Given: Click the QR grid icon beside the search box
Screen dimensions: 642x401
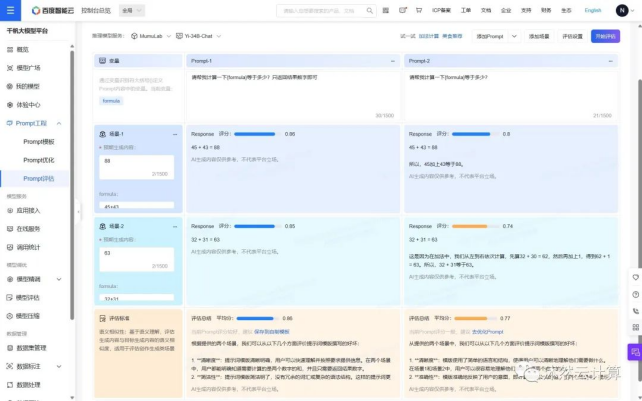Looking at the screenshot, I should [x=386, y=11].
